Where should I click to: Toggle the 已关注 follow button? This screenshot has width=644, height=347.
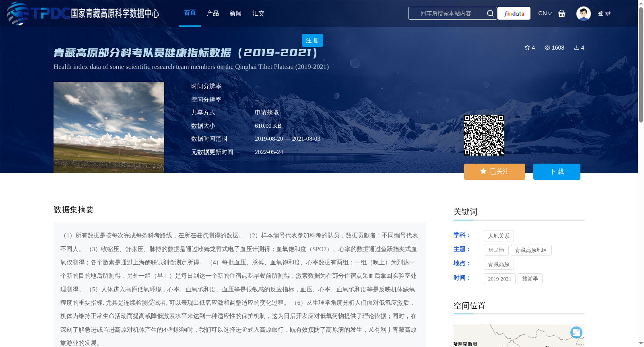tap(495, 172)
